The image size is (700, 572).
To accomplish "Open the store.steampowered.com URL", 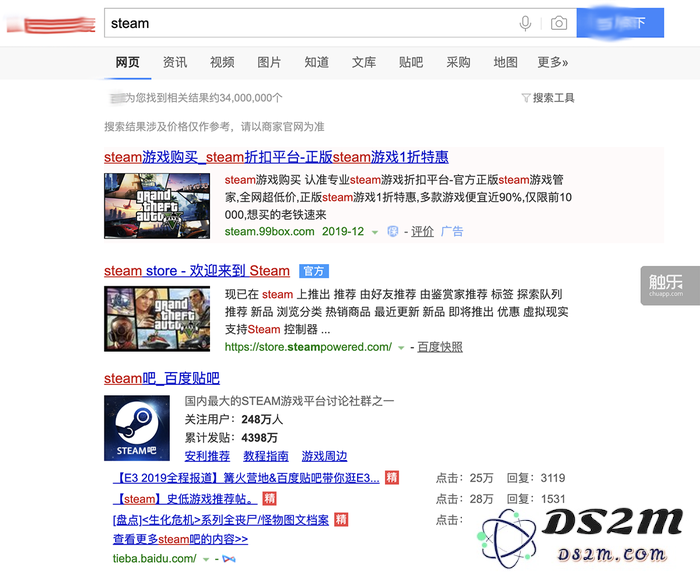I will (x=308, y=347).
